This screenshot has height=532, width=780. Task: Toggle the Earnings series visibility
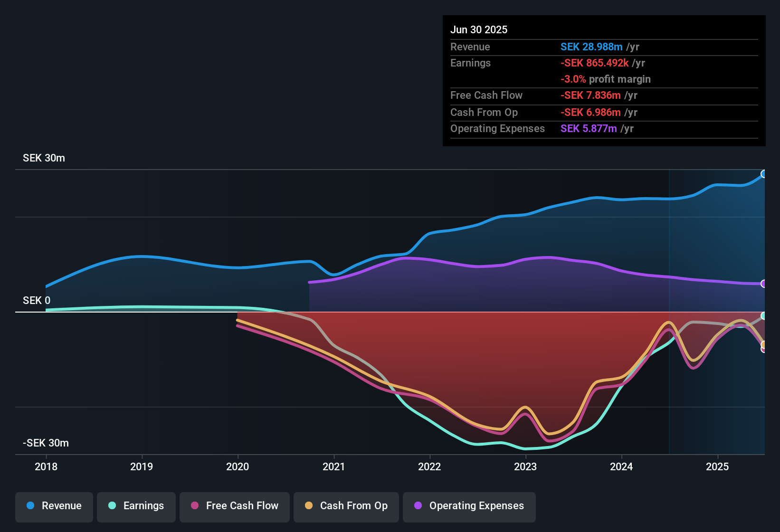(x=136, y=506)
